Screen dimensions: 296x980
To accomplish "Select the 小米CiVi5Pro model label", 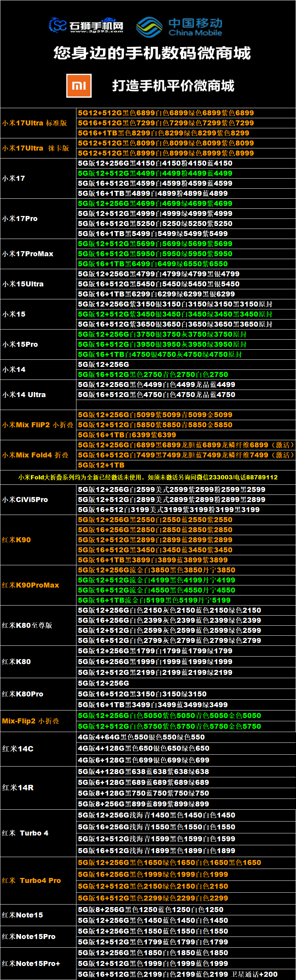I will tap(25, 500).
